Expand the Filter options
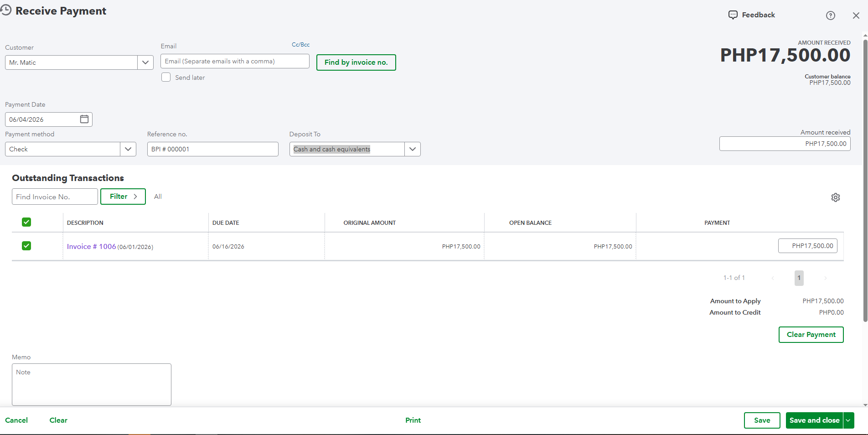 click(123, 197)
